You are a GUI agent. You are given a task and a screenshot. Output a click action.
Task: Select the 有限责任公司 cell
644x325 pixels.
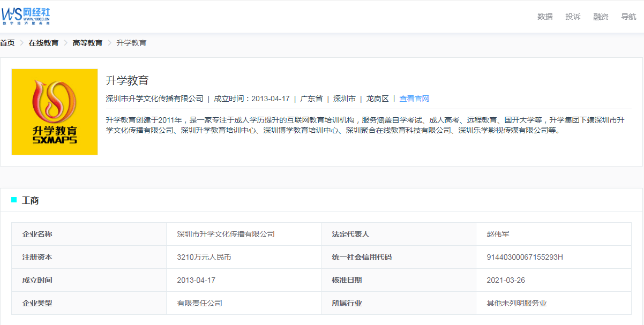(244, 303)
